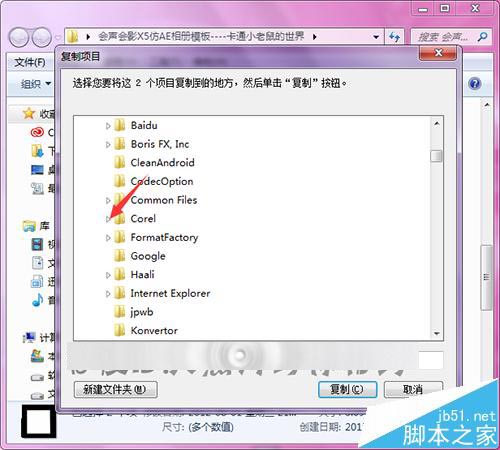
Task: Select the CodecOption folder icon
Action: pyautogui.click(x=120, y=181)
